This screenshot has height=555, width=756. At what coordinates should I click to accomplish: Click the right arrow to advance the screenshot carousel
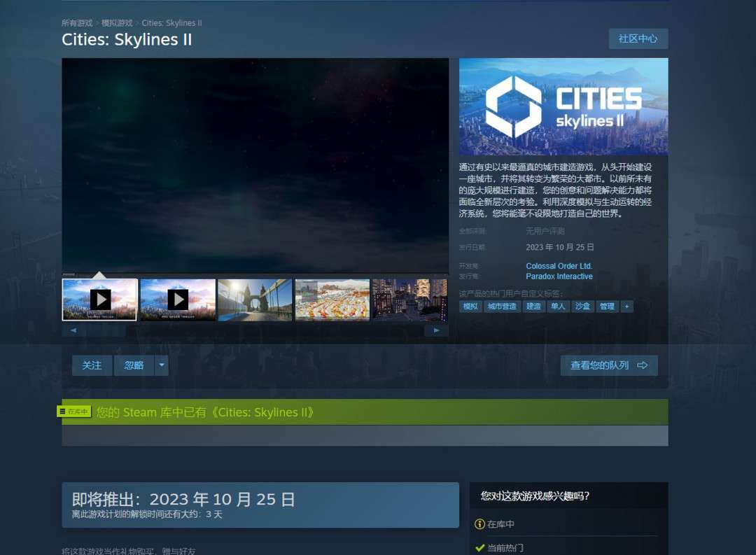click(x=436, y=330)
